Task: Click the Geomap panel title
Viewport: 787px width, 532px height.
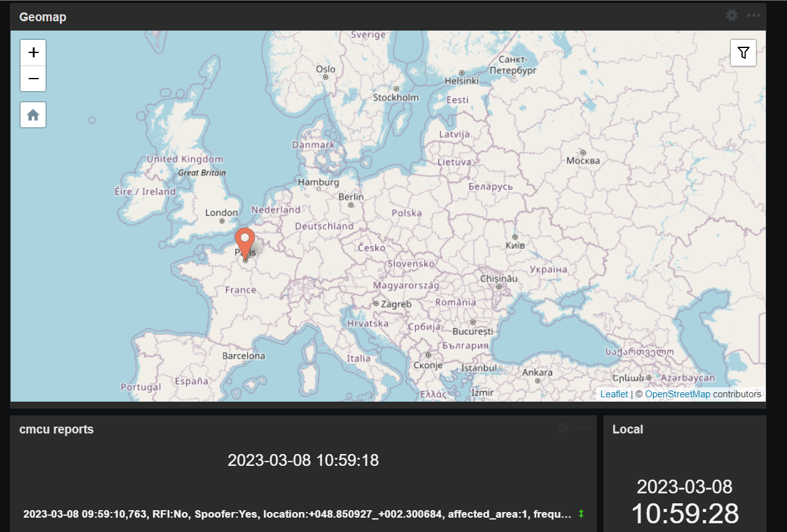Action: [42, 17]
